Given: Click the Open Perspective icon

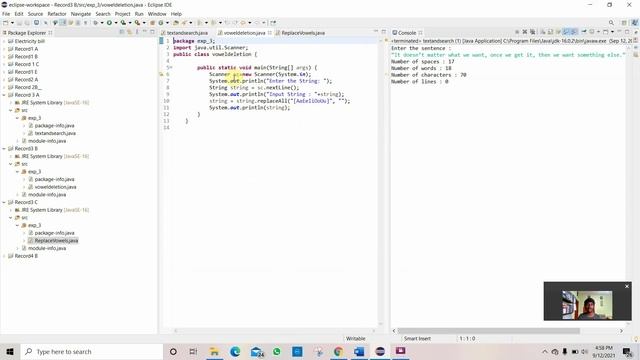Looking at the screenshot, I should pos(624,23).
